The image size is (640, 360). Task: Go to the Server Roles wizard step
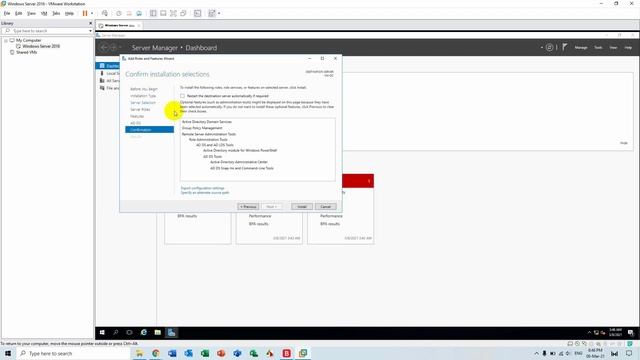pos(140,109)
